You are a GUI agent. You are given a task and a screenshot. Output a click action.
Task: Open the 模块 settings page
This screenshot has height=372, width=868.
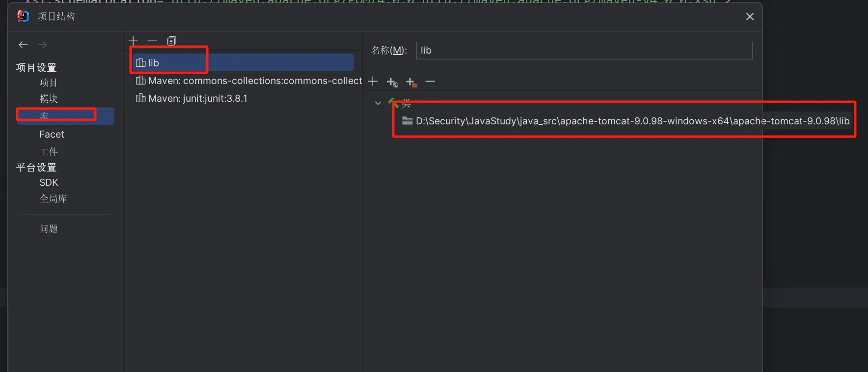[x=49, y=99]
